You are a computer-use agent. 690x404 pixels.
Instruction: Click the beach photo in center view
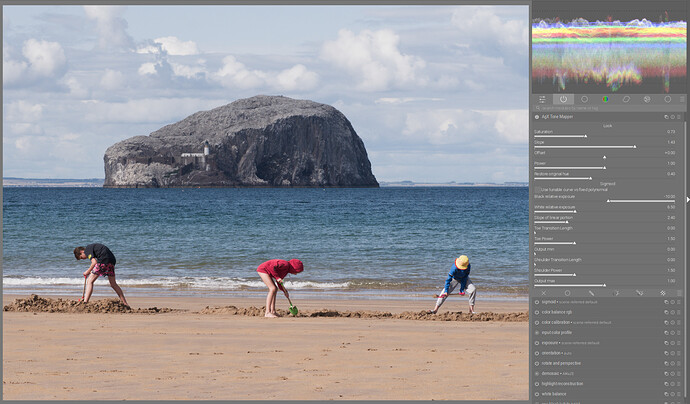(266, 202)
